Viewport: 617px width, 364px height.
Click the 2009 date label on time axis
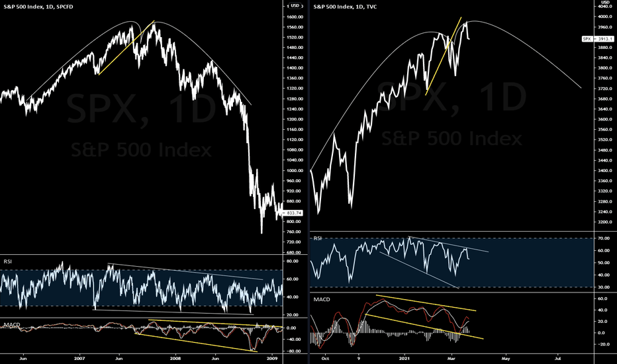[272, 359]
